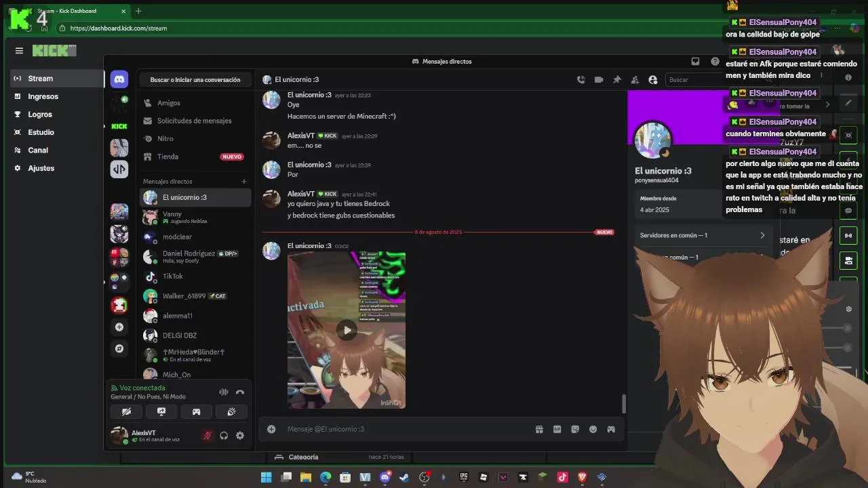Open Ajustes in Kick sidebar
Image resolution: width=868 pixels, height=488 pixels.
[x=56, y=168]
